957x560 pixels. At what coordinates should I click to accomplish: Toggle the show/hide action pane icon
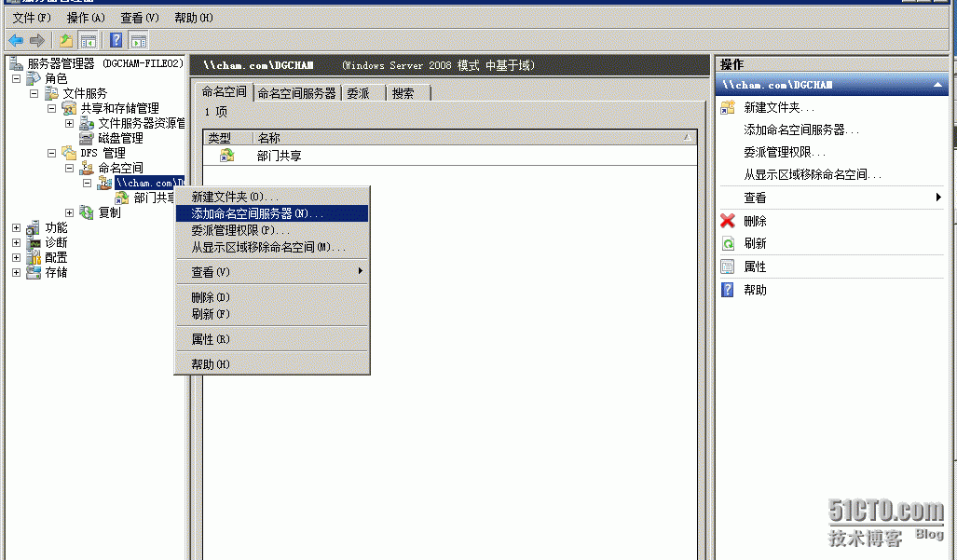(x=139, y=41)
